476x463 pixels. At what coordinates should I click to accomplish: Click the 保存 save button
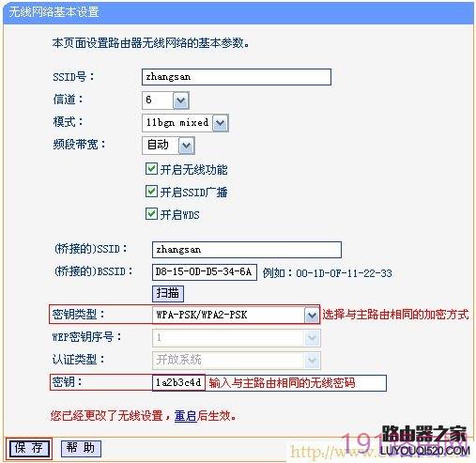click(28, 448)
